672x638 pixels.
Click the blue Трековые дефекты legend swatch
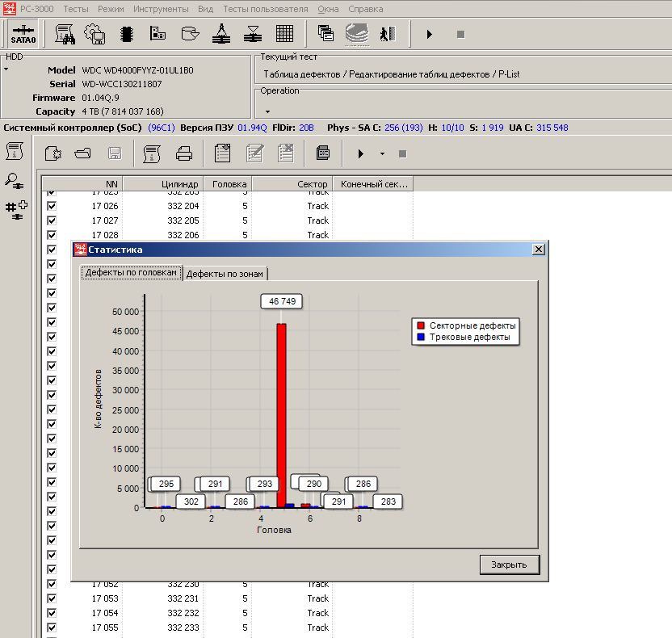421,337
